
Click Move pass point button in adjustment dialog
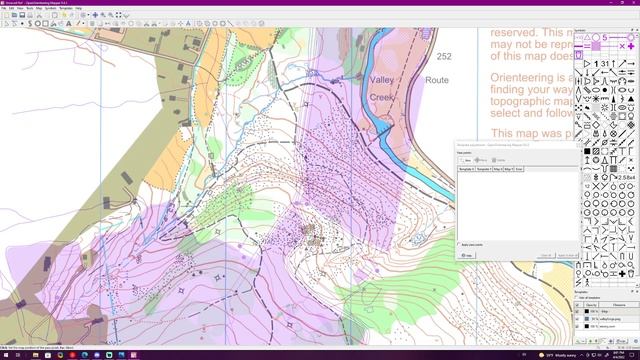coord(481,160)
